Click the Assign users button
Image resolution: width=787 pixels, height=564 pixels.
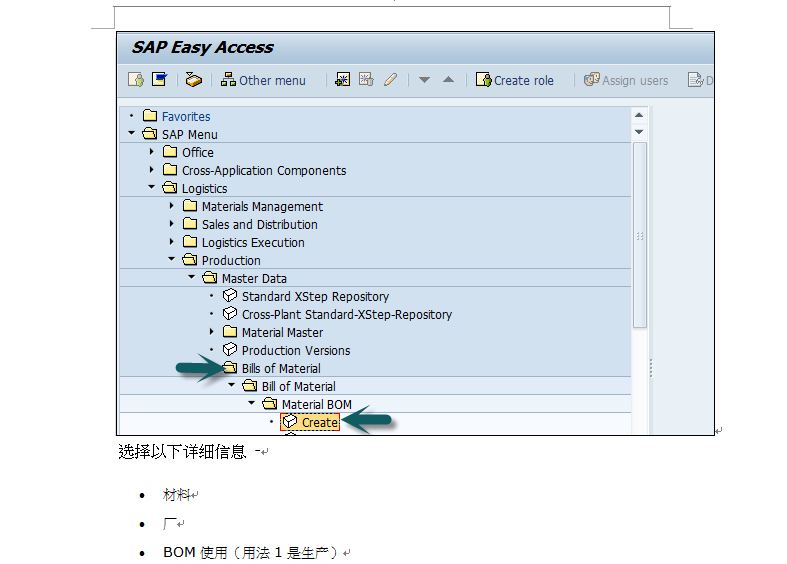[626, 80]
